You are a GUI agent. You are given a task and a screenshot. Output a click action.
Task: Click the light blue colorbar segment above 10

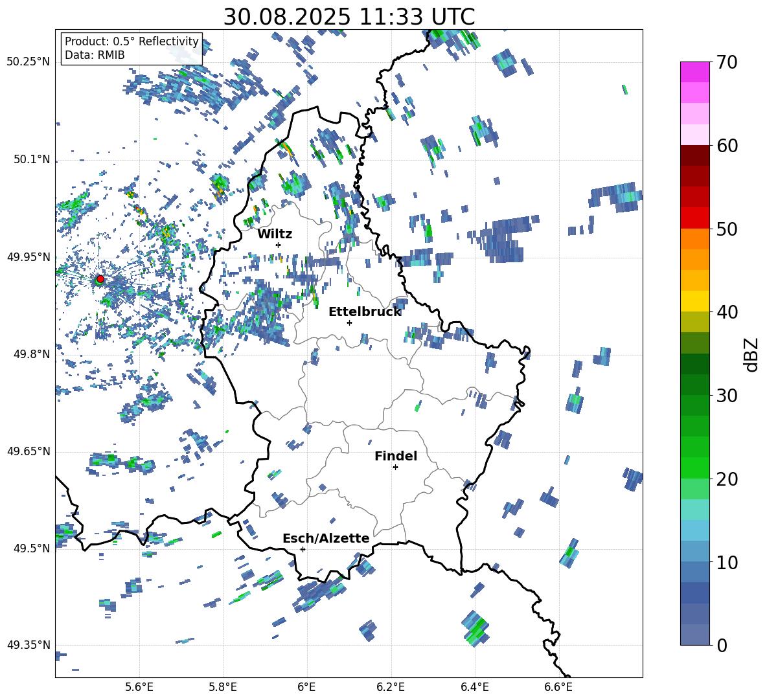pyautogui.click(x=694, y=551)
